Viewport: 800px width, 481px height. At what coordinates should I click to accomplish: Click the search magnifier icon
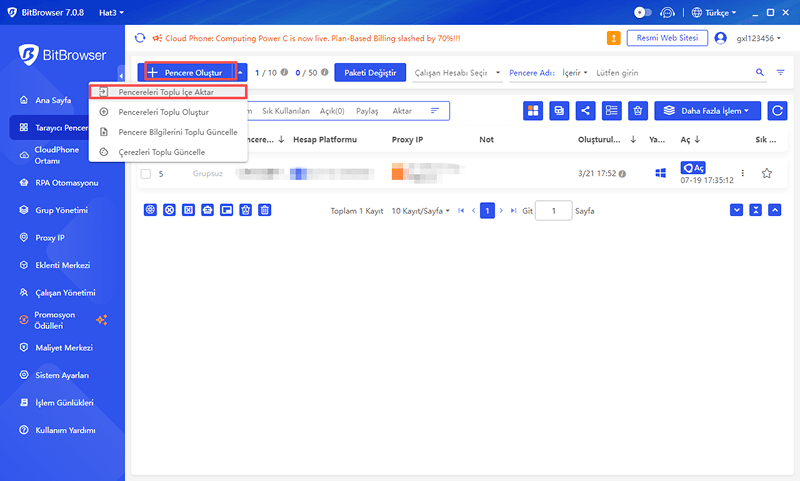tap(760, 73)
